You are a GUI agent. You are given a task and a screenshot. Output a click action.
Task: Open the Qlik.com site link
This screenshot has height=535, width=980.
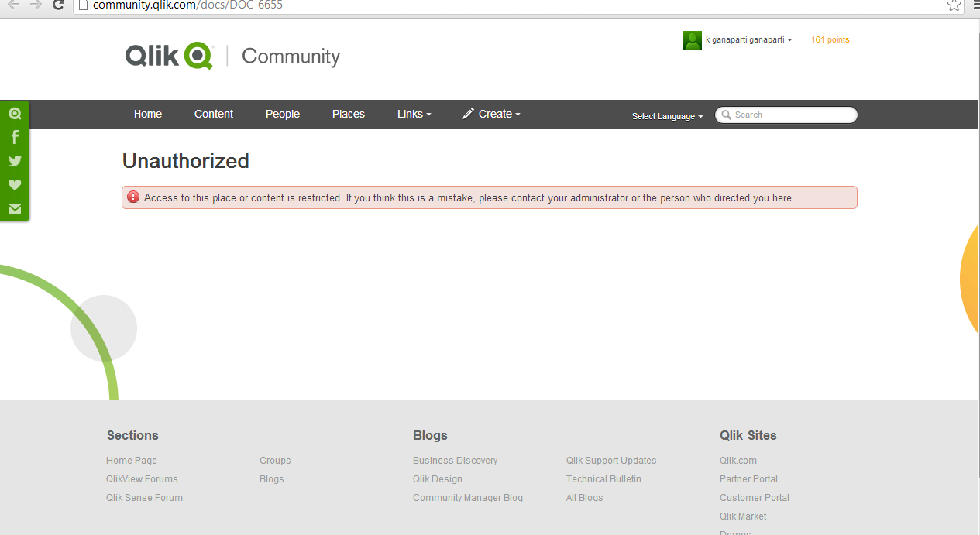[x=738, y=461]
